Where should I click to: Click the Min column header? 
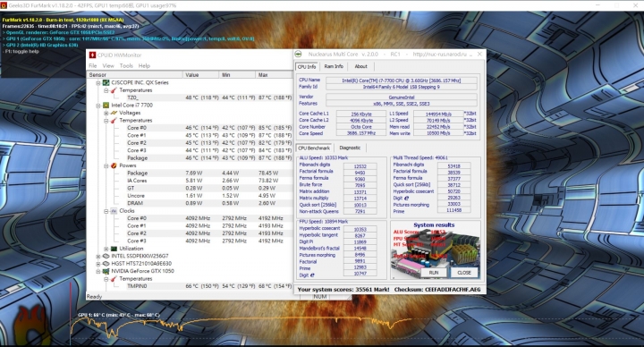coord(237,75)
